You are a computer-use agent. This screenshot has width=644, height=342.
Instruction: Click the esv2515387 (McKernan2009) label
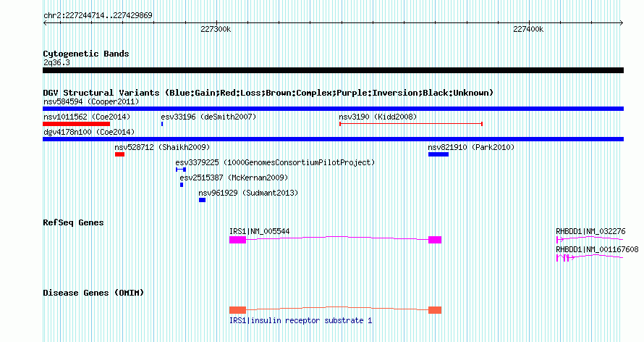click(x=234, y=178)
